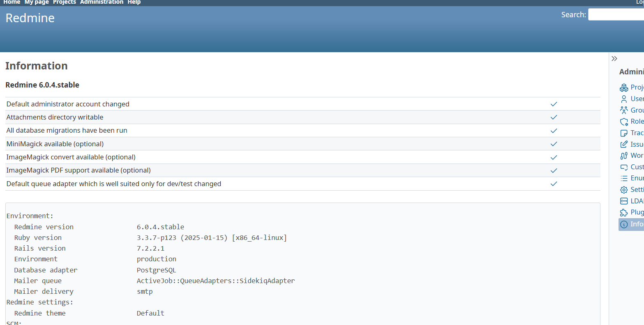Click 'Redmine settings:' section label

pos(40,302)
